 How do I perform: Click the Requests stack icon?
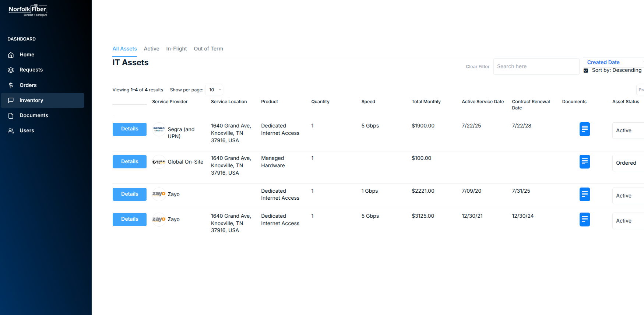click(11, 70)
